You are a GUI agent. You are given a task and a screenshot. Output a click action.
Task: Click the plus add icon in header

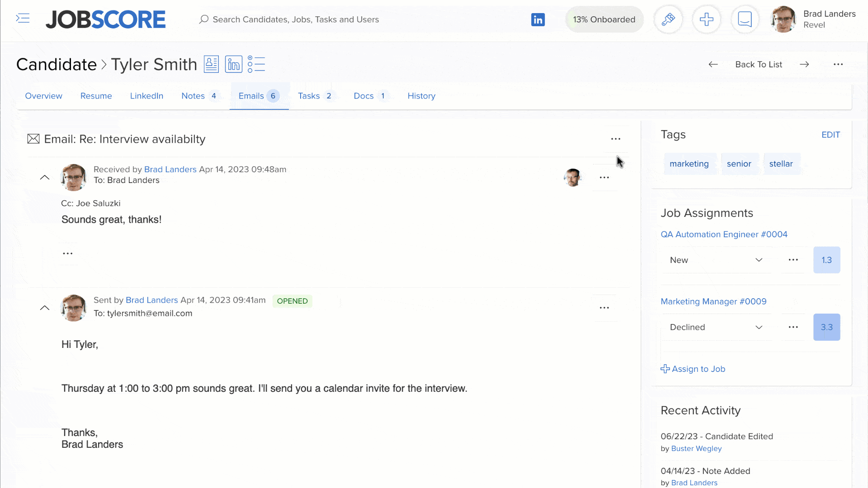[707, 19]
